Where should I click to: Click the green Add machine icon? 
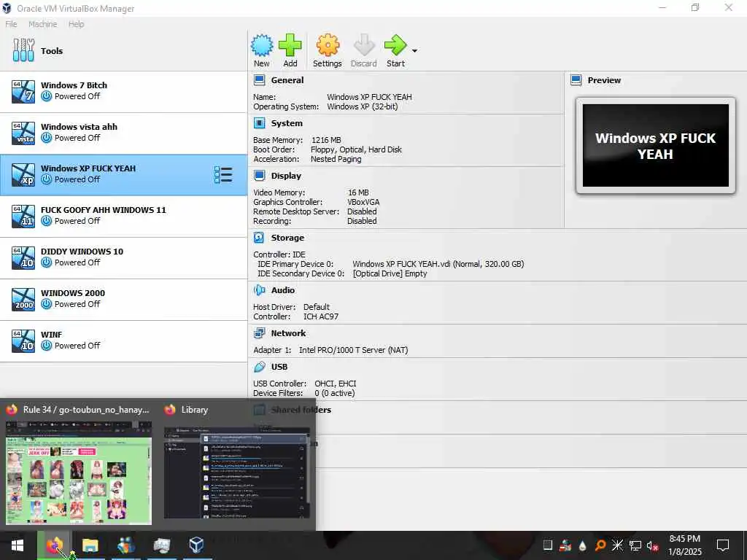pos(290,46)
